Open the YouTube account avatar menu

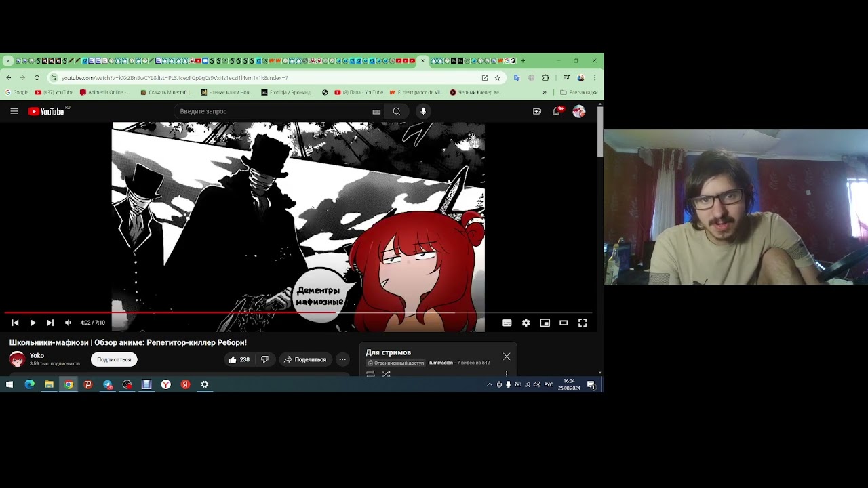point(578,112)
